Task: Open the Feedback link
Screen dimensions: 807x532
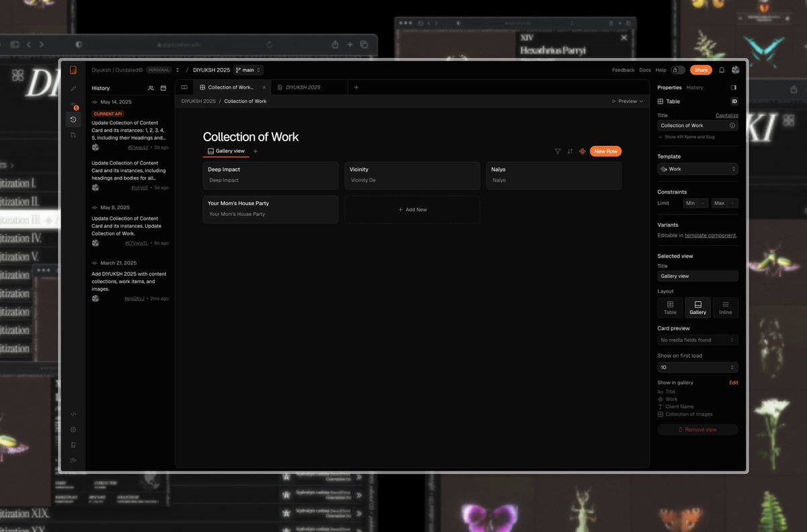Action: click(623, 70)
